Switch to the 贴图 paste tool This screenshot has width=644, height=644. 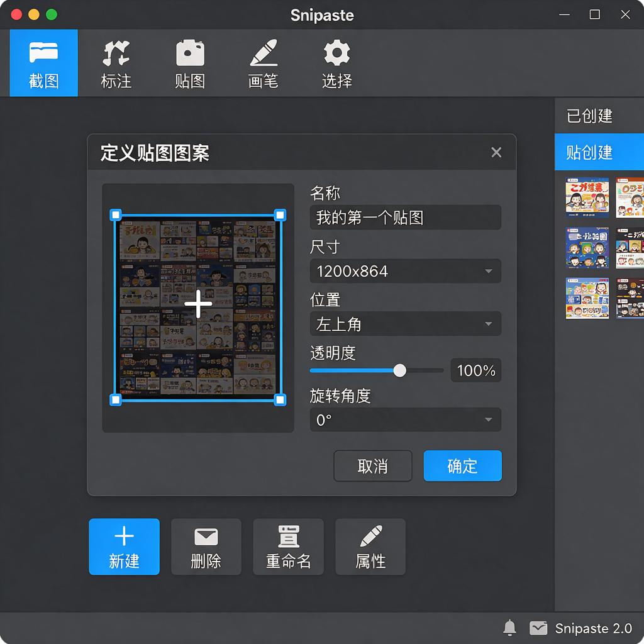pyautogui.click(x=190, y=65)
